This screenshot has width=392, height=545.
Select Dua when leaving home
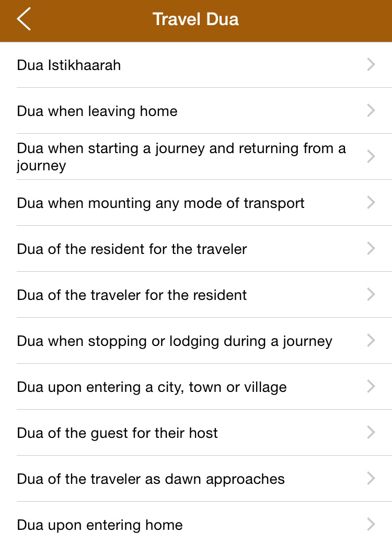coord(97,111)
